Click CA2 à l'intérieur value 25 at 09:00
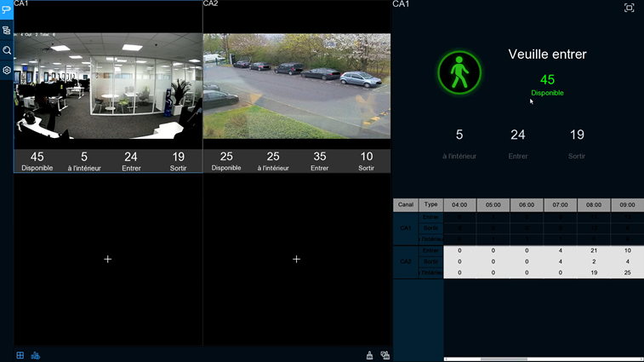The image size is (644, 362). (627, 273)
